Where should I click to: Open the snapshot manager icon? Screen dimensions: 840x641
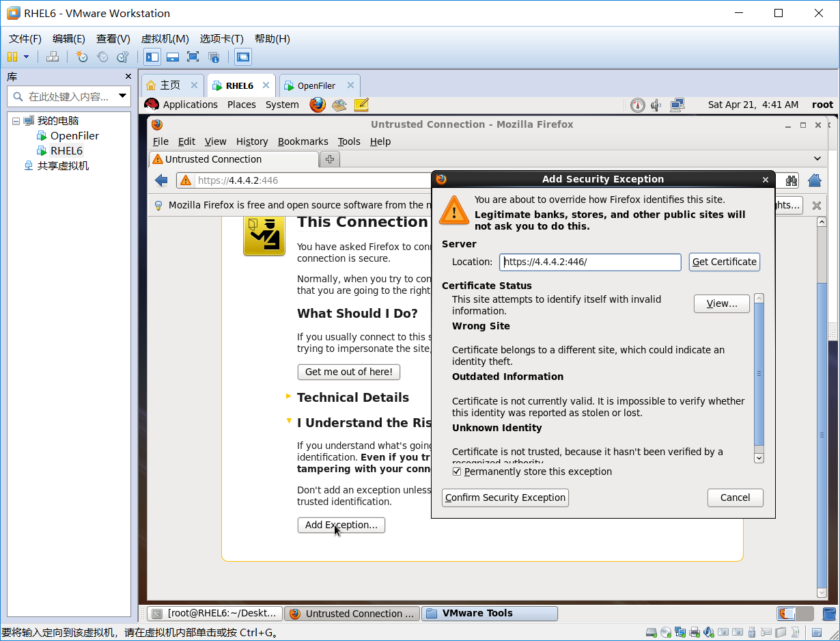[x=123, y=57]
